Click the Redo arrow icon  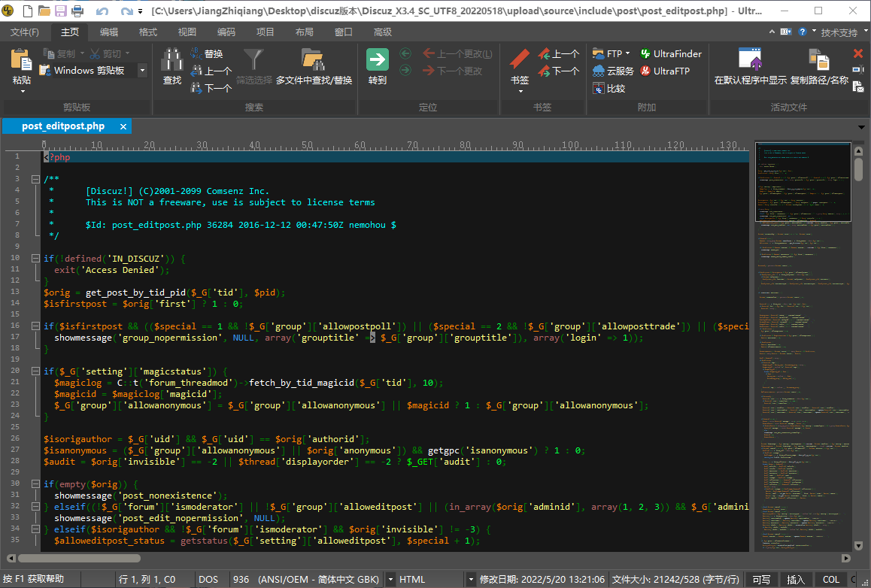coord(126,11)
